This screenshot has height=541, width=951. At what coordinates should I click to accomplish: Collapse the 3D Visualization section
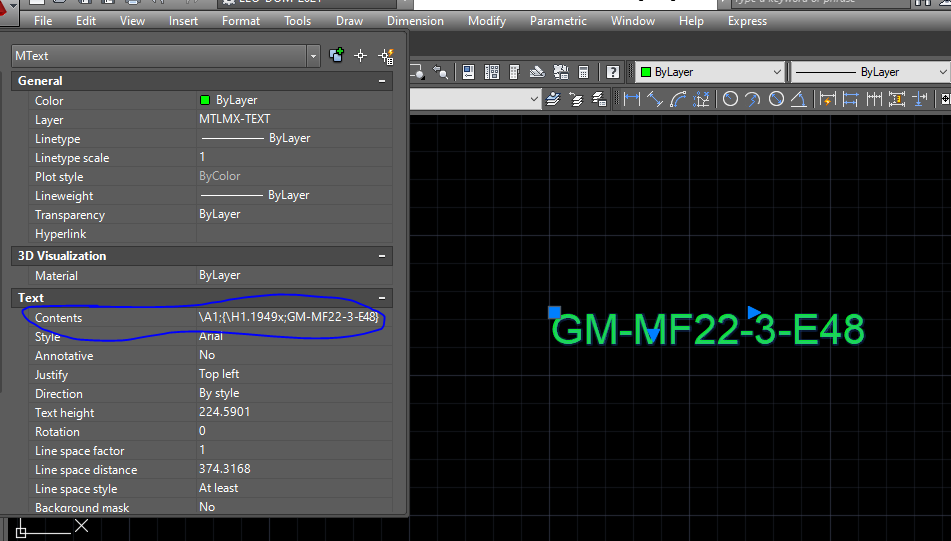pyautogui.click(x=382, y=256)
